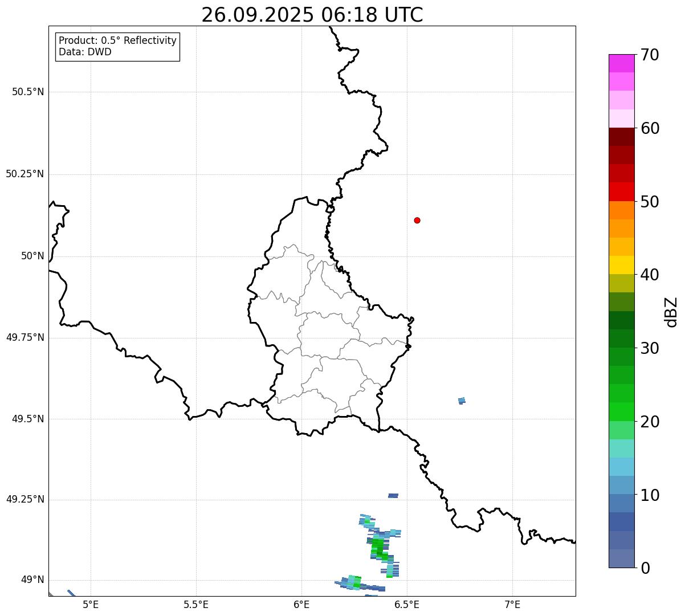Screen dimensions: 685x616
Task: Click the 6.5°E longitude label
Action: click(407, 605)
